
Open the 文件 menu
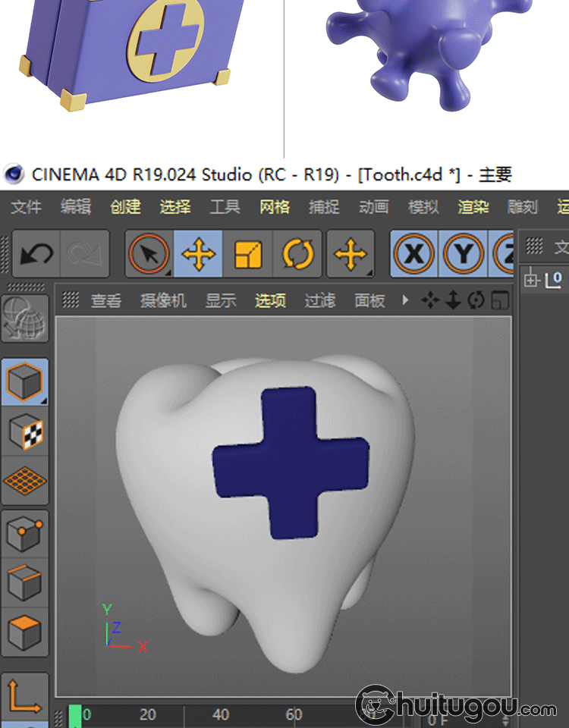click(x=26, y=206)
